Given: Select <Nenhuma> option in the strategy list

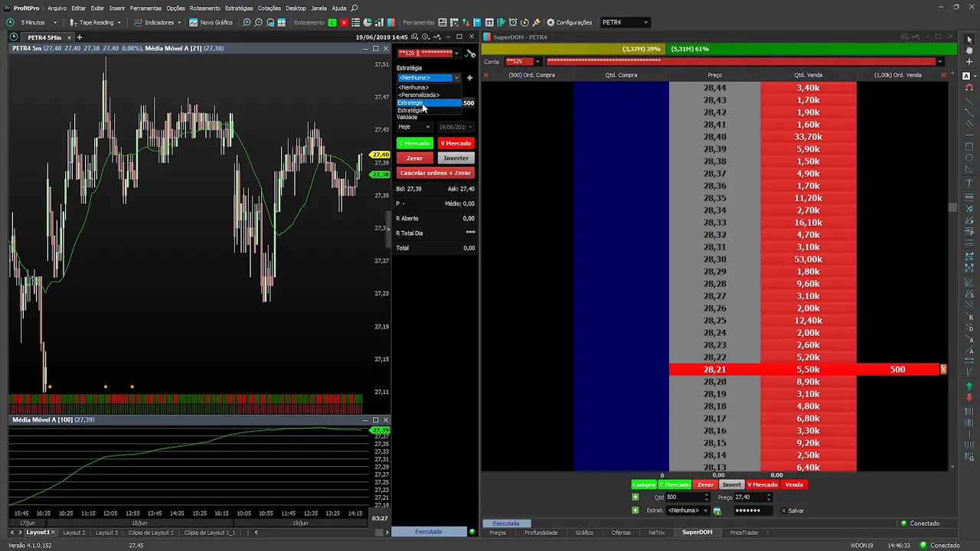Looking at the screenshot, I should pos(413,87).
